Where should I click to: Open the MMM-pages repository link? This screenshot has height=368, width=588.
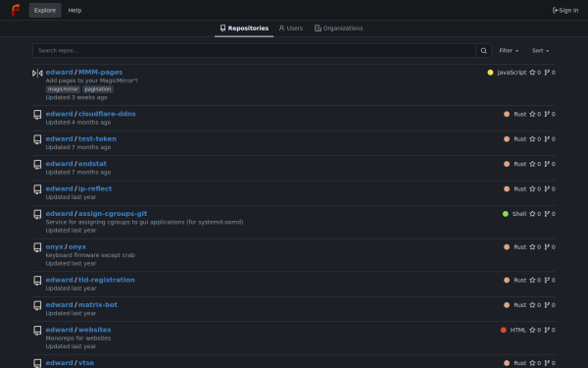[101, 72]
